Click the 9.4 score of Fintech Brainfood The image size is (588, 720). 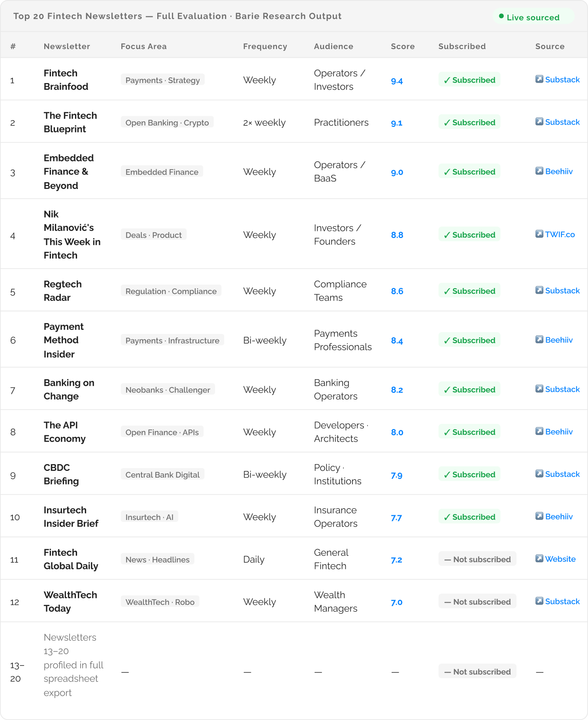click(396, 81)
